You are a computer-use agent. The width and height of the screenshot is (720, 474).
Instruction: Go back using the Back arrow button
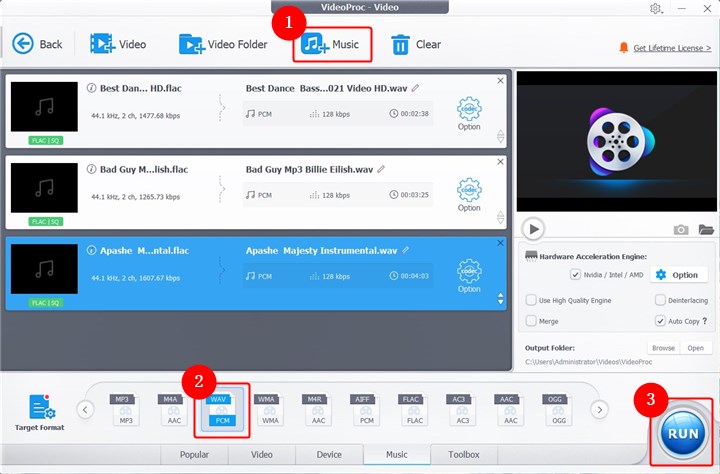[x=37, y=44]
